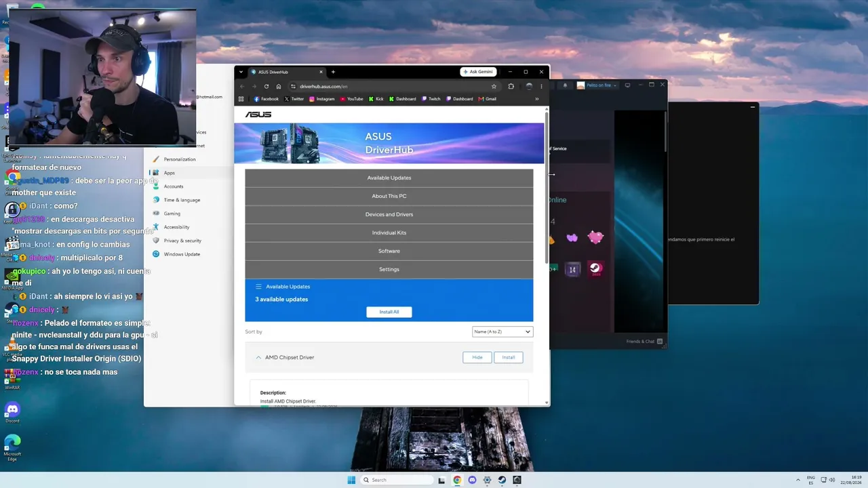Open the Twitter bookmark
The height and width of the screenshot is (488, 868).
[294, 99]
